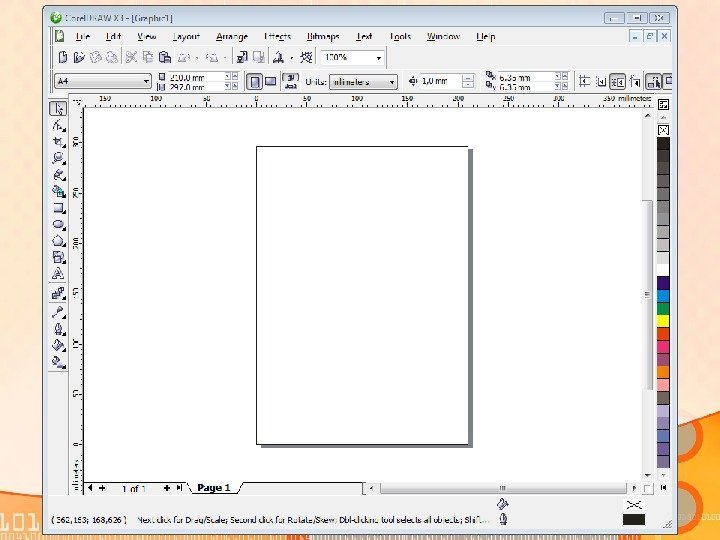Toggle Dynamic Guides
720x540 pixels.
[x=635, y=82]
